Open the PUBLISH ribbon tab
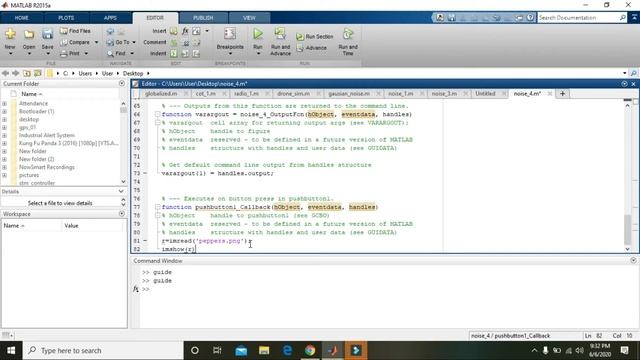 [x=203, y=18]
